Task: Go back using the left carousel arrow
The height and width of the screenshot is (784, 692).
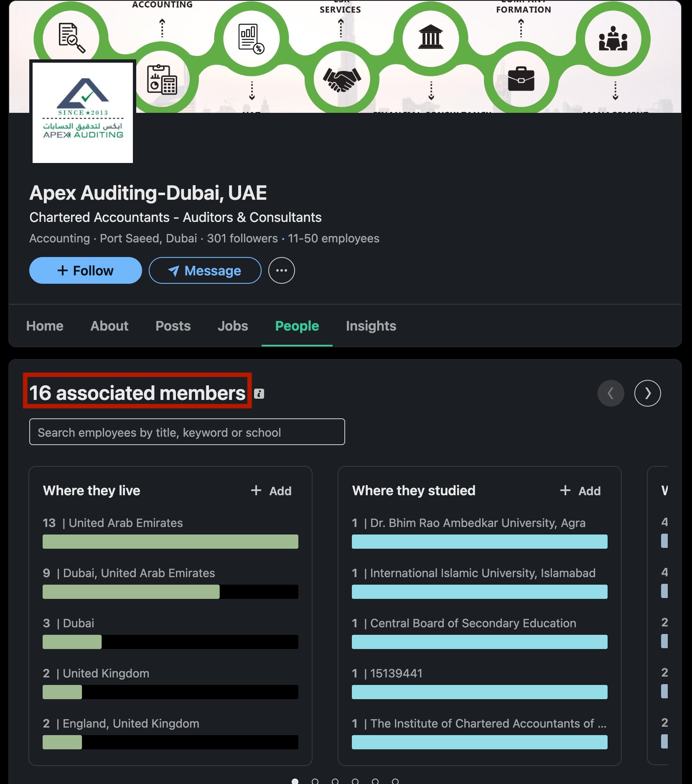Action: pyautogui.click(x=611, y=393)
